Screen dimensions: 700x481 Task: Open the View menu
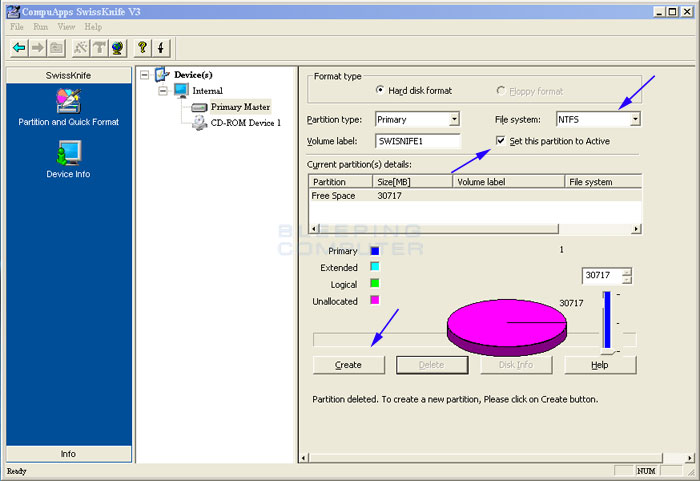(x=66, y=27)
